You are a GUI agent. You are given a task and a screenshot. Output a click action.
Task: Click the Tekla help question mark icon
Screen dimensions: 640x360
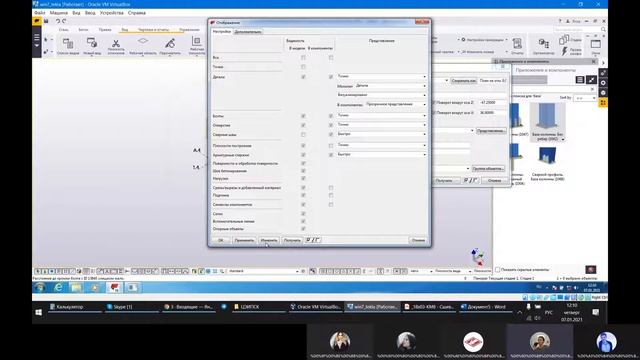(x=560, y=21)
